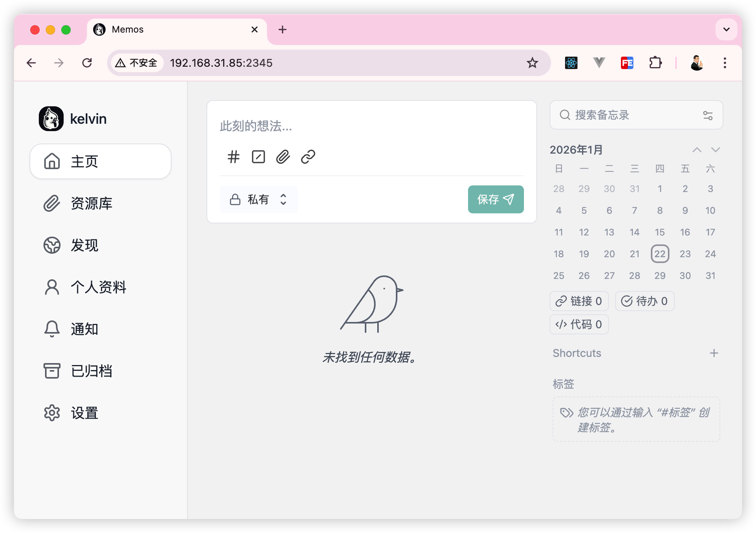
Task: Toggle the 代码 code filter
Action: tap(579, 324)
